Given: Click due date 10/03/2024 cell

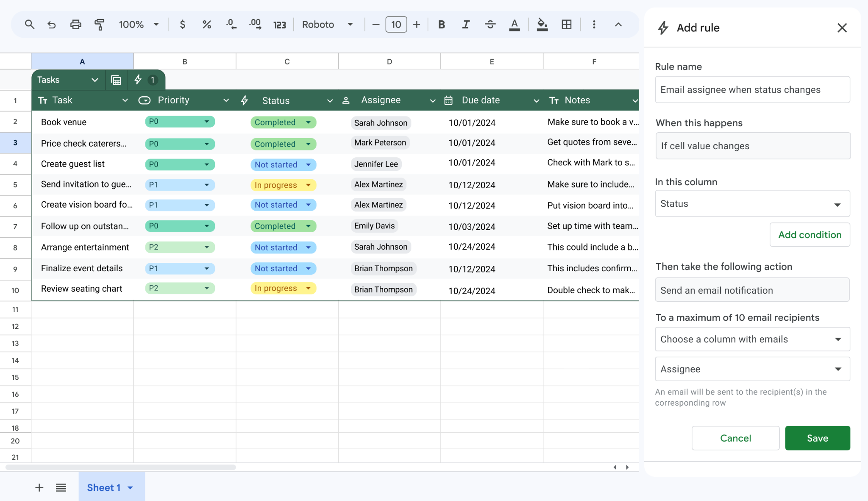Looking at the screenshot, I should coord(492,226).
